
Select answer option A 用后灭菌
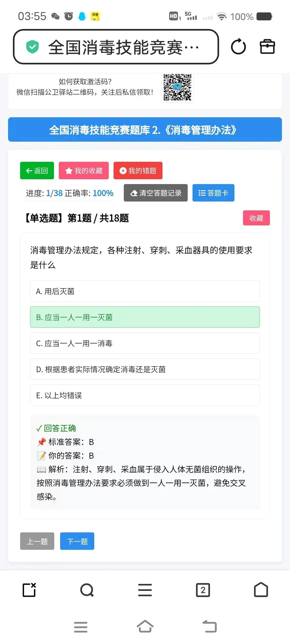coord(145,291)
